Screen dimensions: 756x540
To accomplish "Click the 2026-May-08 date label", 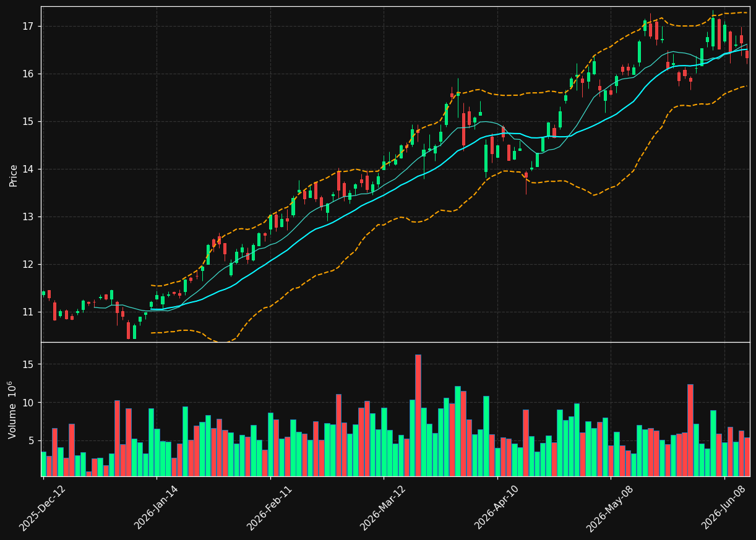I will 610,508.
